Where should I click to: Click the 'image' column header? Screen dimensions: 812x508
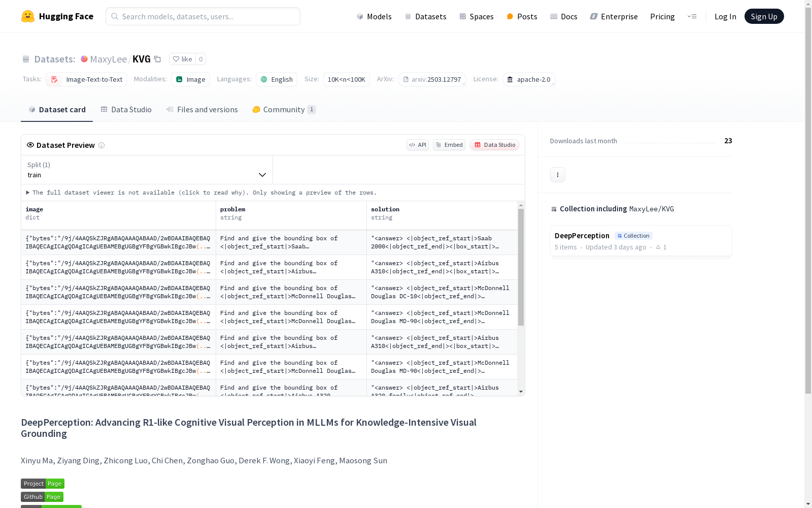pos(118,215)
